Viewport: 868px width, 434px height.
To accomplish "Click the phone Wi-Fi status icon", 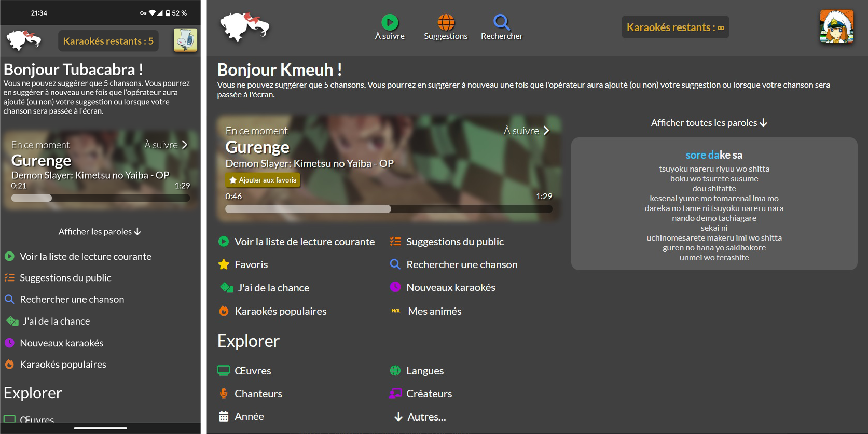I will click(x=153, y=13).
